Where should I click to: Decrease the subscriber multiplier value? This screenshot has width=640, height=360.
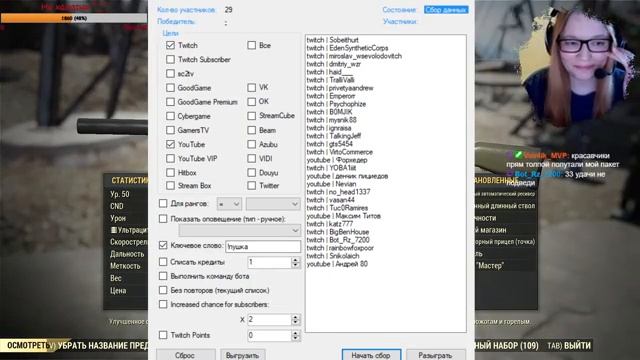click(x=296, y=322)
